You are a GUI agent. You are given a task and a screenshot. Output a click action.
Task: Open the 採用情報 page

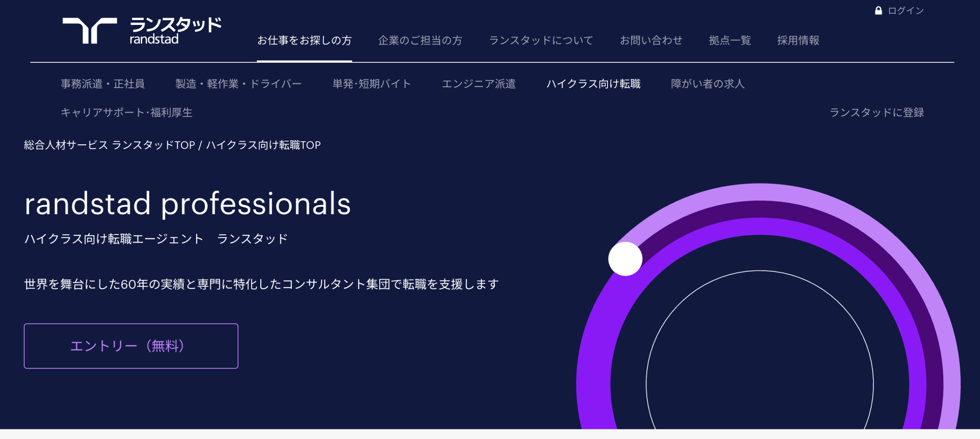(x=798, y=40)
